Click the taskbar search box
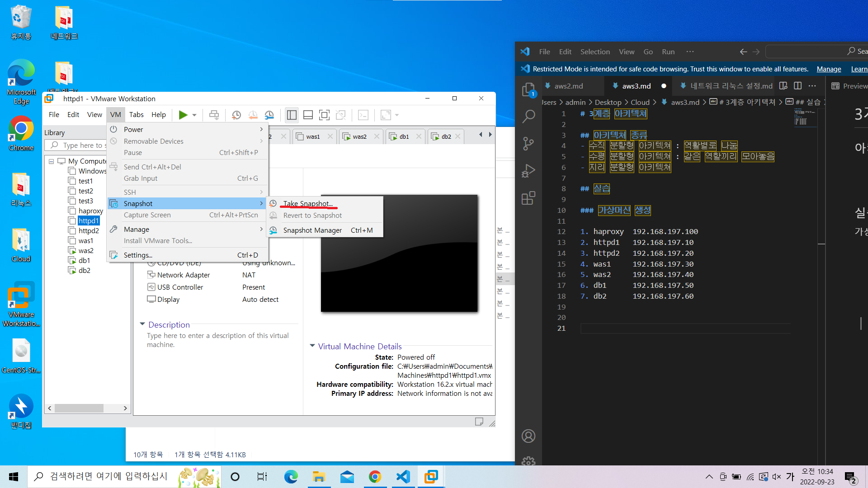 (124, 477)
